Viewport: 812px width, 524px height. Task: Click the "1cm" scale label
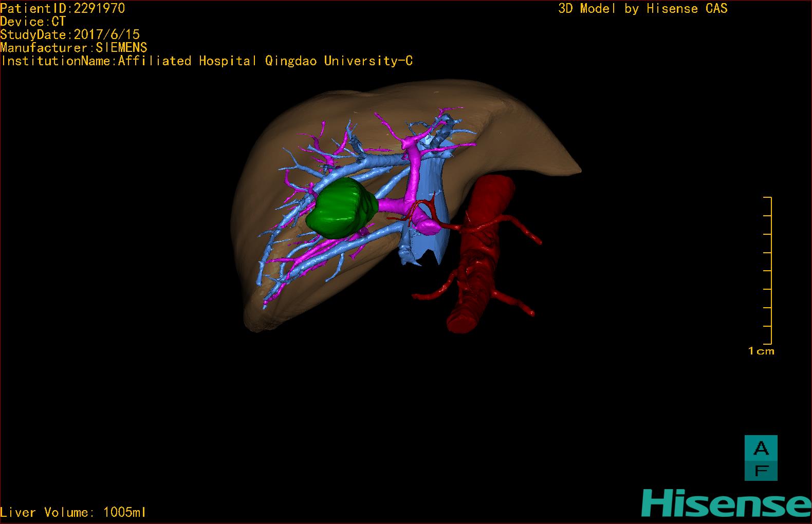(x=761, y=351)
